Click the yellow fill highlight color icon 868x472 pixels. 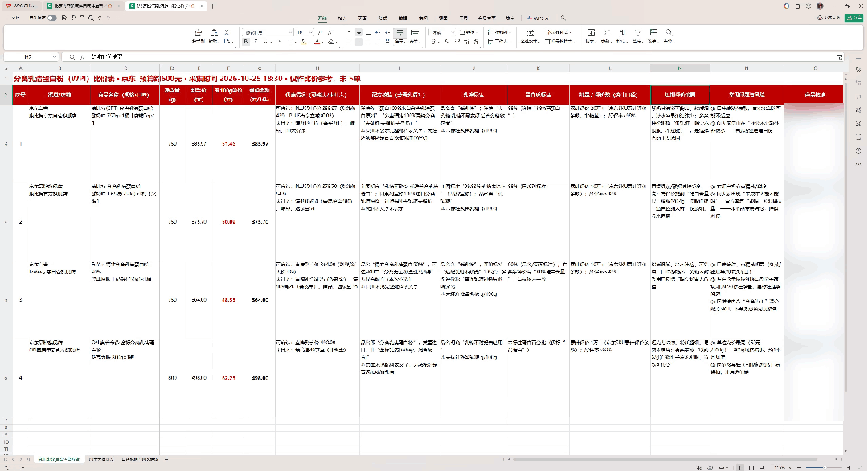(x=303, y=42)
